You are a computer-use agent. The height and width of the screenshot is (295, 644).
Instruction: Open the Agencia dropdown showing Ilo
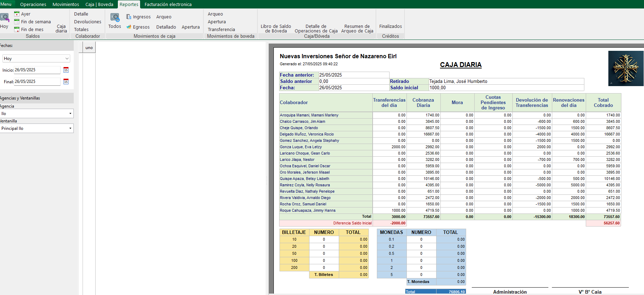pos(70,114)
